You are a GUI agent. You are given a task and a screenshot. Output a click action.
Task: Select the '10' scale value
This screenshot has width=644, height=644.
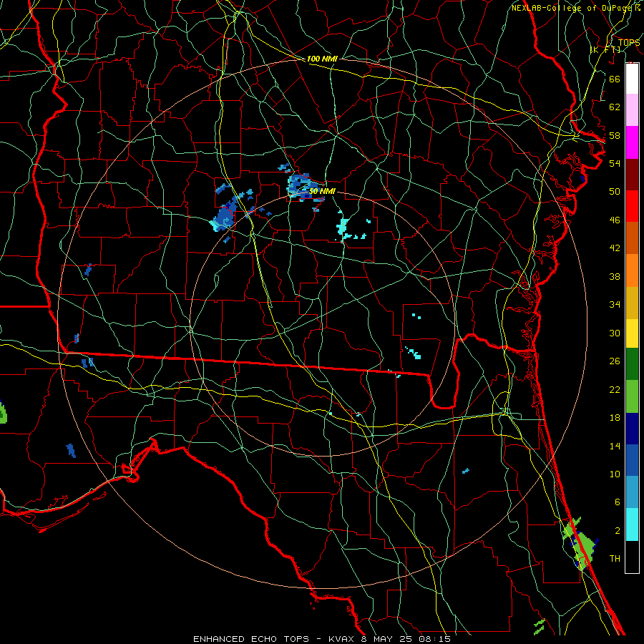pyautogui.click(x=615, y=474)
